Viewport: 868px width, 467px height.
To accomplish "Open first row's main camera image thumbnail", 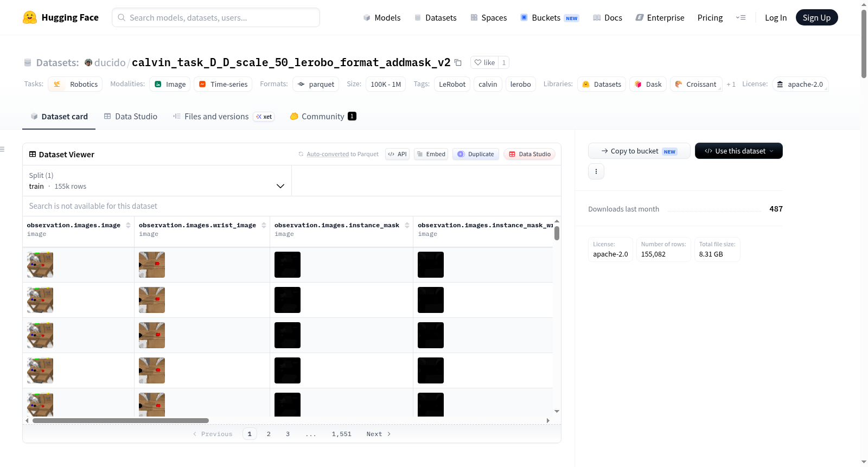I will 40,265.
